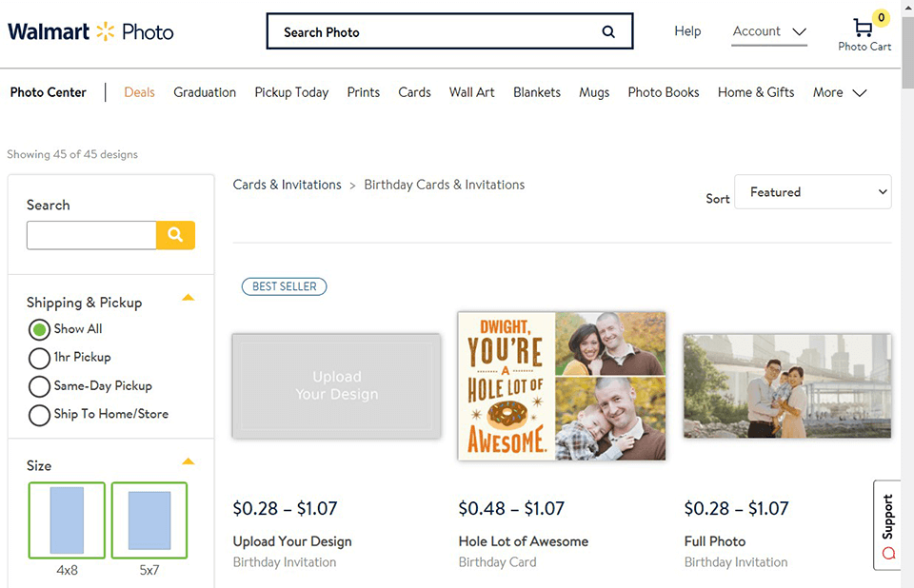
Task: Click the Cards & Invitations breadcrumb link
Action: 287,185
